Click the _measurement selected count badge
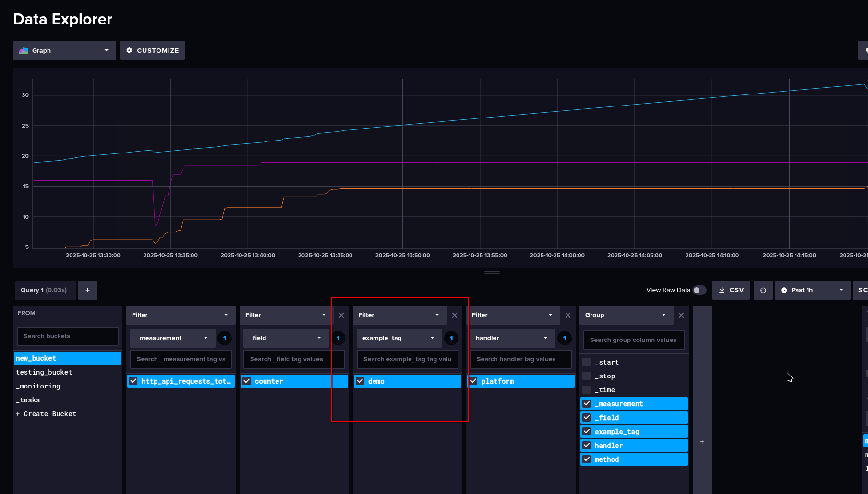 [x=225, y=338]
